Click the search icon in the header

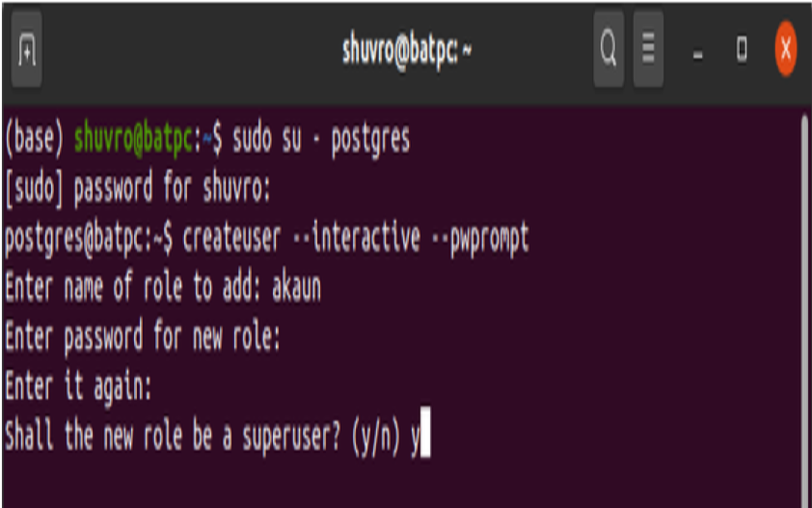pyautogui.click(x=608, y=49)
